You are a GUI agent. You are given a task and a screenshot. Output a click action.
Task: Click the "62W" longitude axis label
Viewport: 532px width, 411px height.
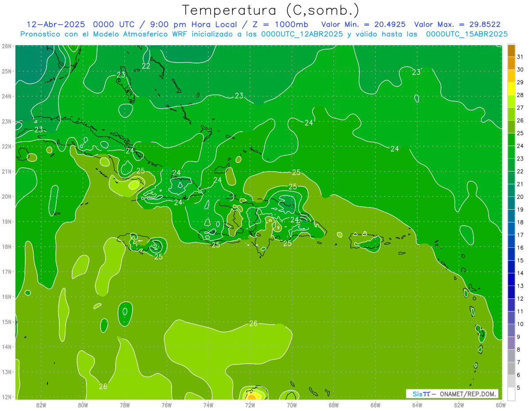459,405
